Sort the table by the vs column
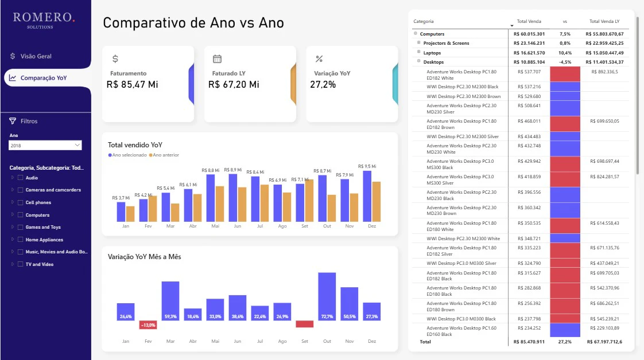The width and height of the screenshot is (644, 360). (565, 21)
